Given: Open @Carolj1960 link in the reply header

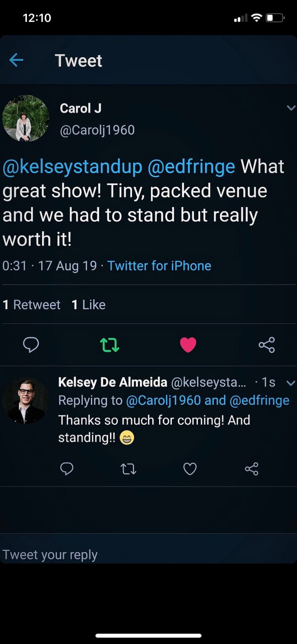Looking at the screenshot, I should pyautogui.click(x=163, y=401).
